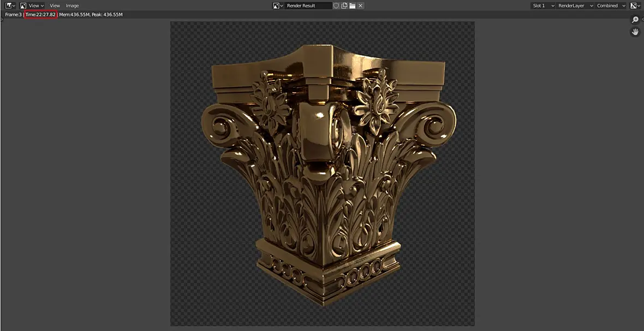Click the pan hand gizmo
Viewport: 644px width, 331px height.
[x=635, y=32]
